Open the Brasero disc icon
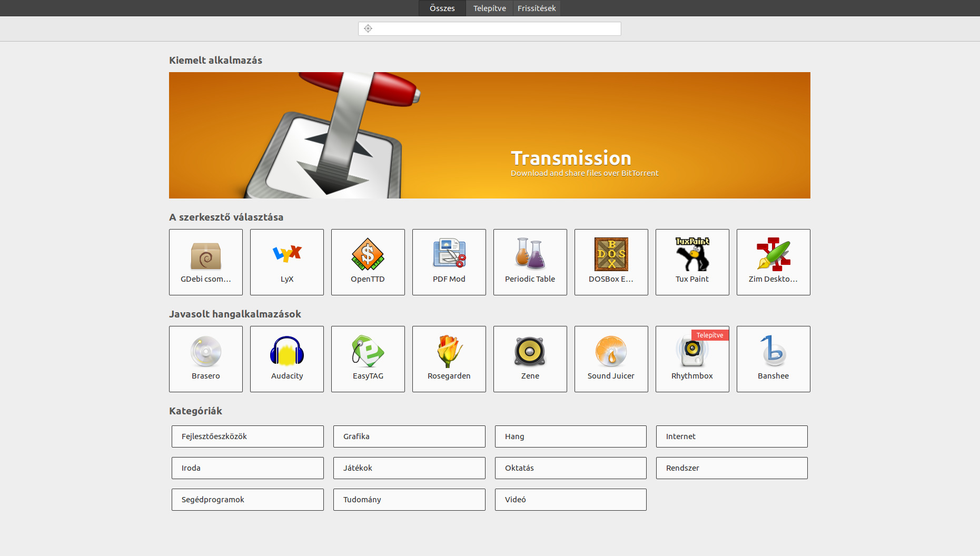Image resolution: width=980 pixels, height=556 pixels. pyautogui.click(x=206, y=351)
